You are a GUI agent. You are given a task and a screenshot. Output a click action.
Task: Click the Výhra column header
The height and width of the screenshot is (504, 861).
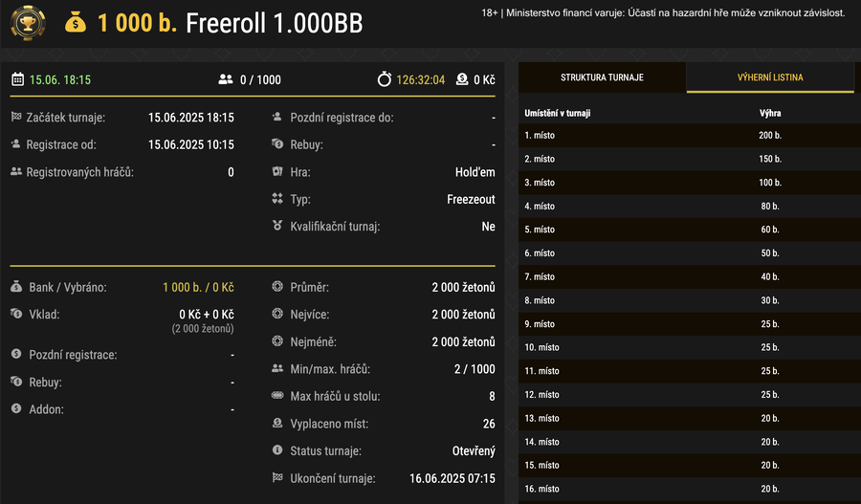(770, 113)
